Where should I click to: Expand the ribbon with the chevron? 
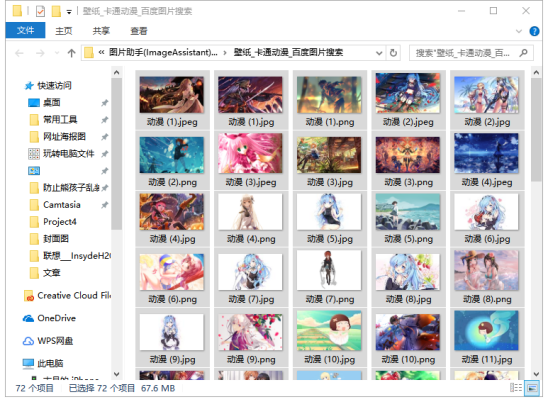click(519, 31)
